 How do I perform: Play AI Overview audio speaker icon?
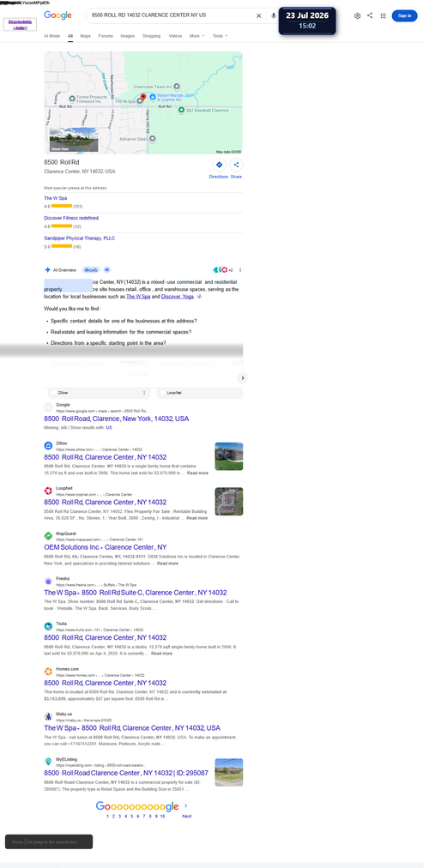coord(107,270)
